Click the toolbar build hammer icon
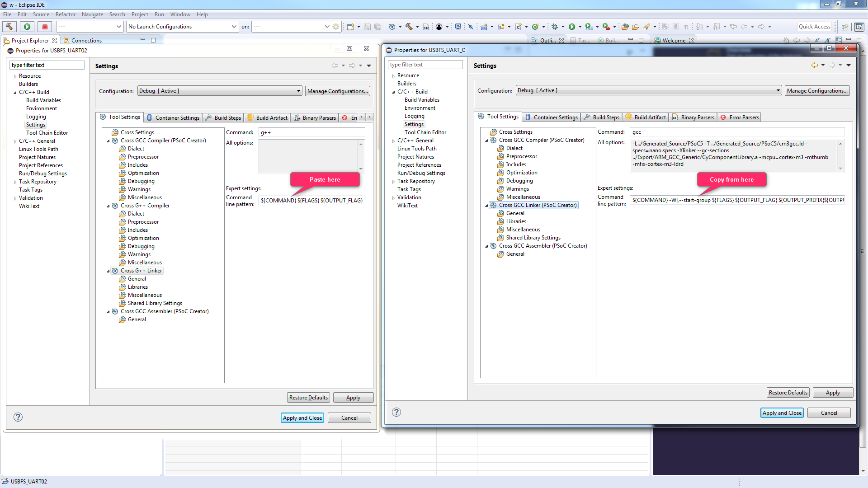Image resolution: width=868 pixels, height=488 pixels. 409,27
